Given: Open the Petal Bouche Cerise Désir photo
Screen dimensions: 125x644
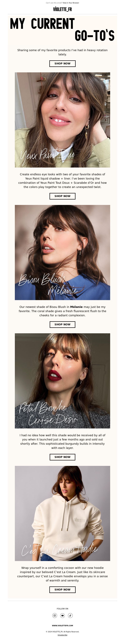Looking at the screenshot, I should [62, 381].
